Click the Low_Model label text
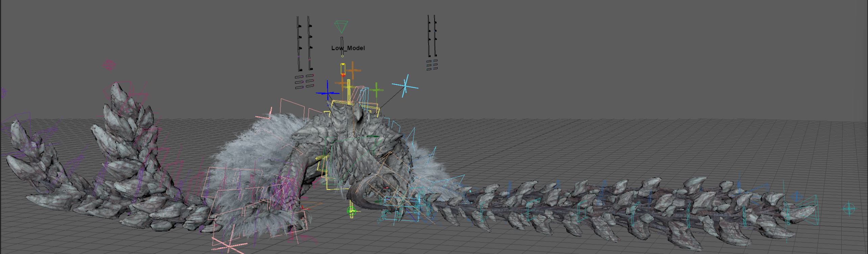The height and width of the screenshot is (254, 868). click(x=348, y=48)
